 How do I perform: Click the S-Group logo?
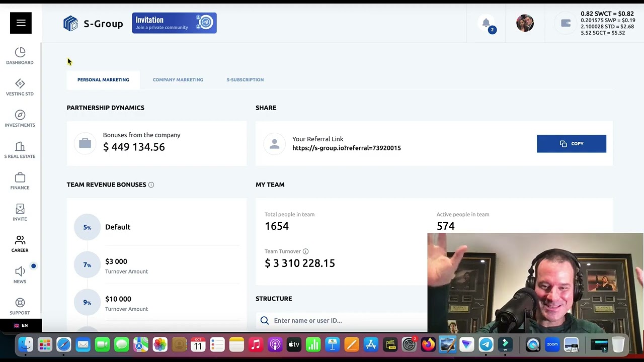(93, 23)
